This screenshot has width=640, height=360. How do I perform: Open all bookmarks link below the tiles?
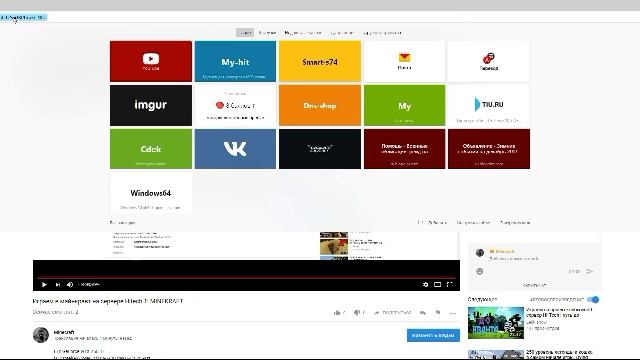(x=122, y=222)
